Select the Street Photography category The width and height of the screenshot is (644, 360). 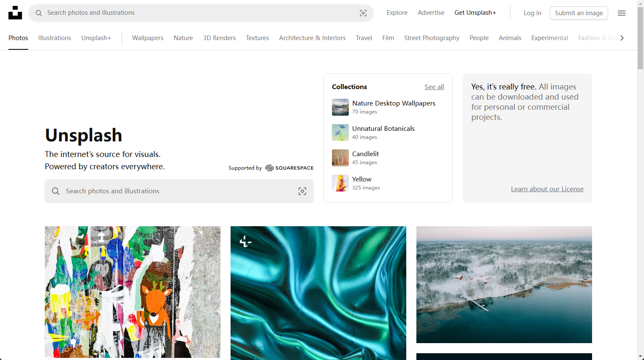pyautogui.click(x=431, y=38)
